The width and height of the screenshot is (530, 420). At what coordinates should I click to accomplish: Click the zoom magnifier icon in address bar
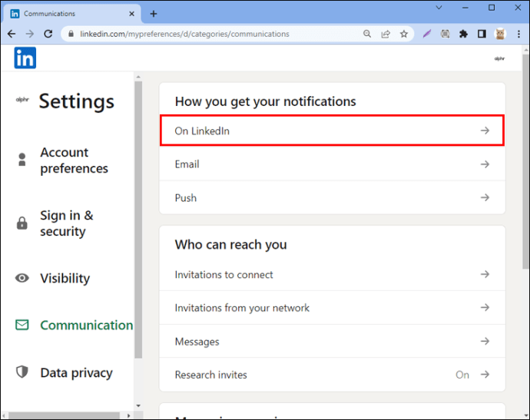(366, 34)
